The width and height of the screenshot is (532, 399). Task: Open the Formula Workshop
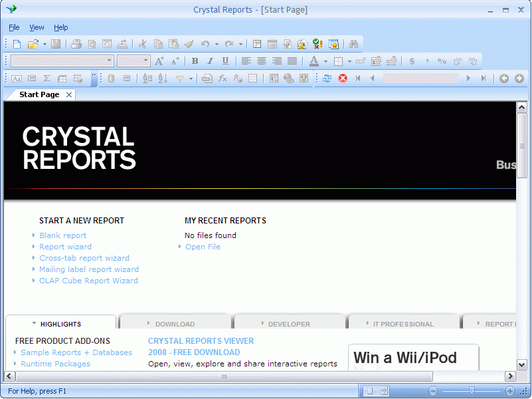222,78
